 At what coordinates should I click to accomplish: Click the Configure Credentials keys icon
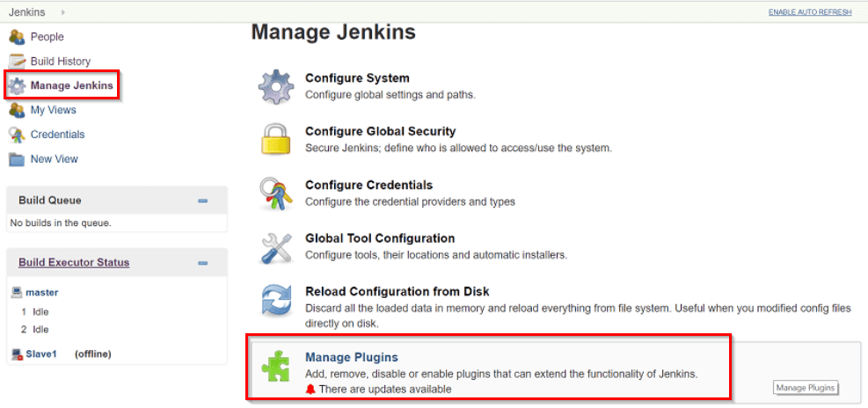(275, 193)
